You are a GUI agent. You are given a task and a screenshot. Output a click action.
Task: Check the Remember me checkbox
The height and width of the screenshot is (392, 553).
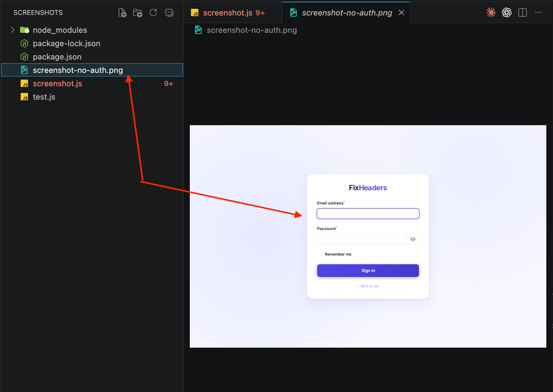319,254
